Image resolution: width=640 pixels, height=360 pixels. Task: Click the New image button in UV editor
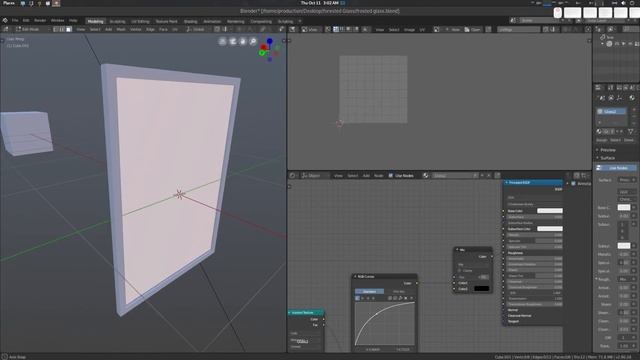click(453, 29)
